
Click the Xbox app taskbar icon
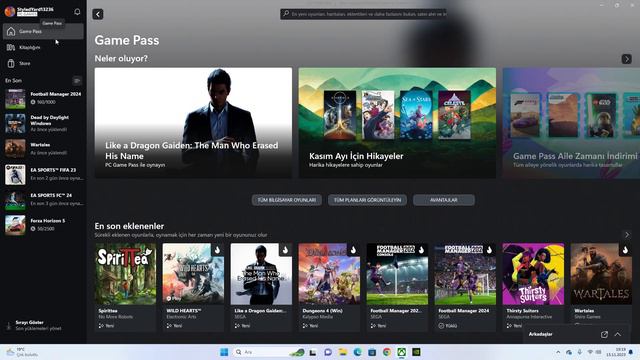click(402, 352)
